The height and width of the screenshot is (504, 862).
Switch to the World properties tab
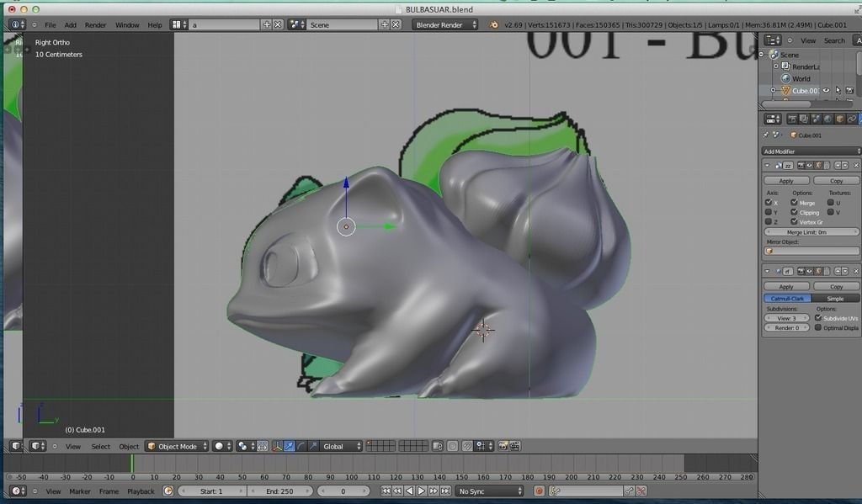click(x=827, y=119)
